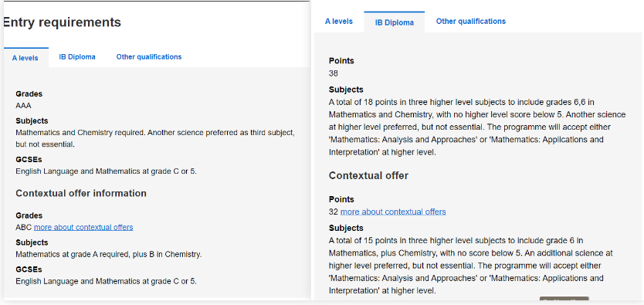Screen dimensions: 644x305
Task: Click paragraph starting 'A total of 18 points'
Action: 477,127
